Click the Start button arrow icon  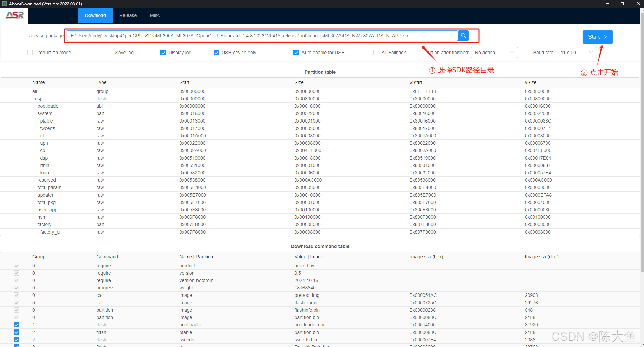pyautogui.click(x=605, y=37)
